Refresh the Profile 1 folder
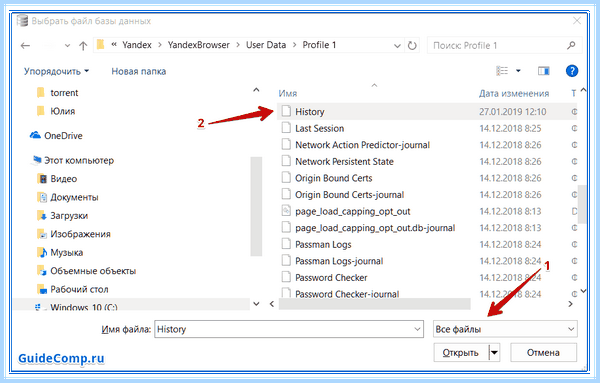The height and width of the screenshot is (383, 600). pos(412,46)
